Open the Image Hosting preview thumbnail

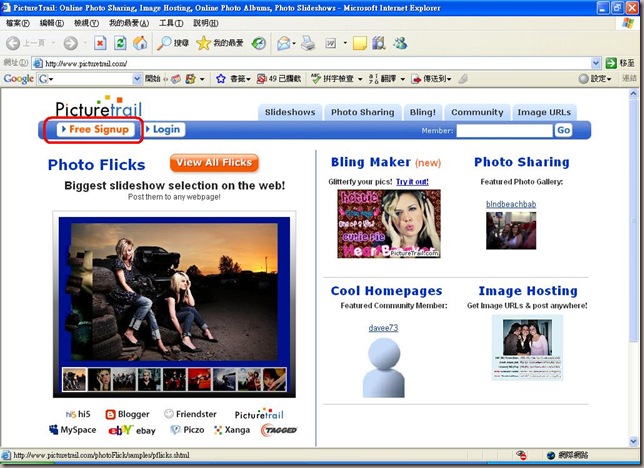tap(527, 348)
